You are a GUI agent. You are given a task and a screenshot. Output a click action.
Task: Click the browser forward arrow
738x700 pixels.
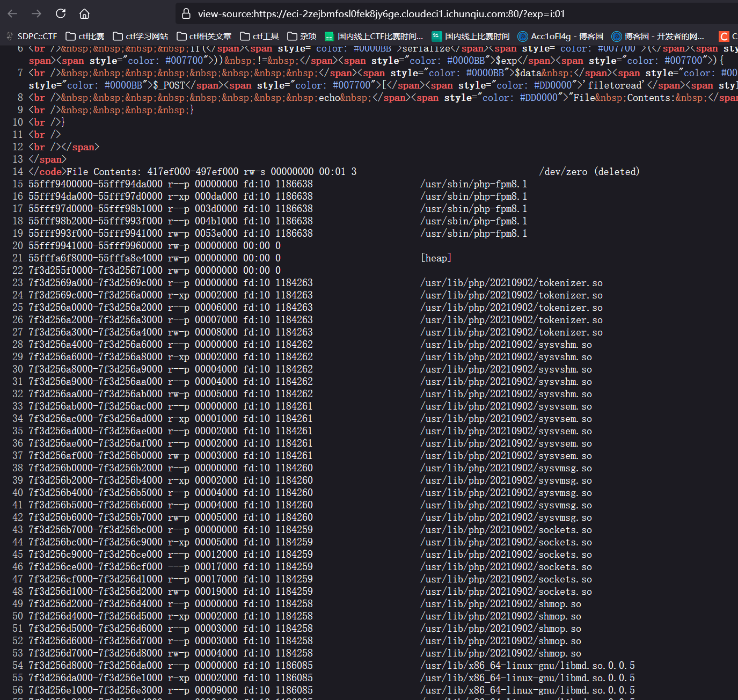pyautogui.click(x=36, y=13)
